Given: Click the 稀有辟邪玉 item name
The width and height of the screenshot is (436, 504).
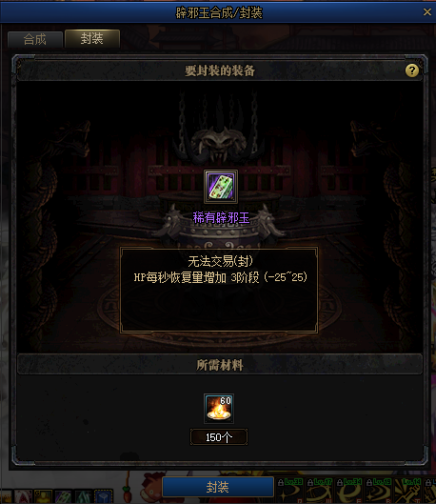Looking at the screenshot, I should (221, 218).
